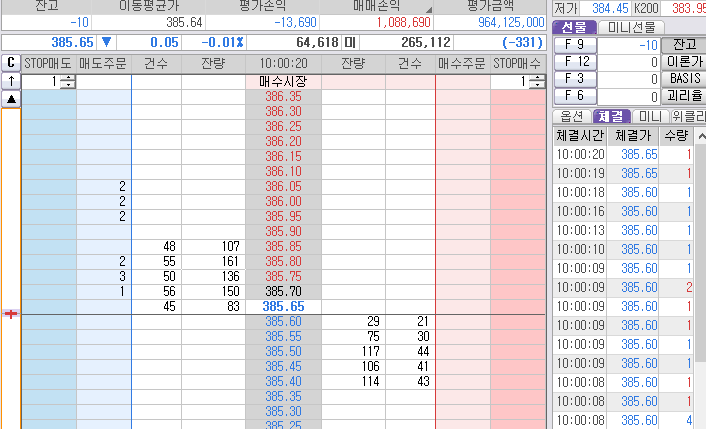Screen dimensions: 706x429
Task: Open the 위클리 tab
Action: pyautogui.click(x=688, y=116)
